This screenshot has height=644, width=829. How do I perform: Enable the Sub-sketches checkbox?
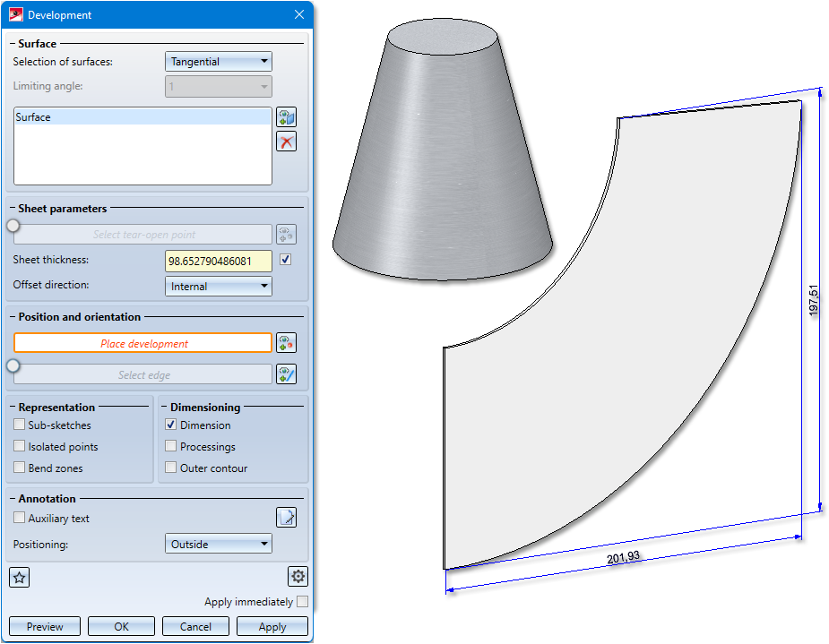[x=19, y=425]
